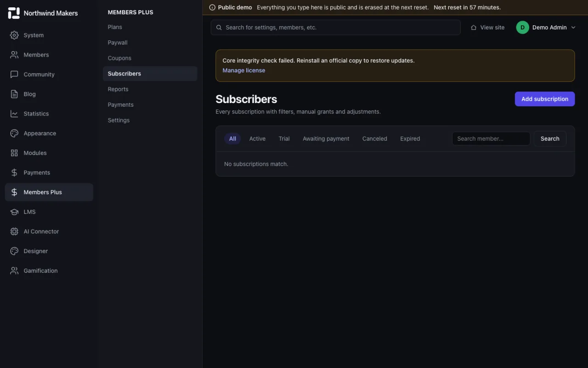The height and width of the screenshot is (368, 588).
Task: Click the Public demo info icon
Action: coord(212,7)
